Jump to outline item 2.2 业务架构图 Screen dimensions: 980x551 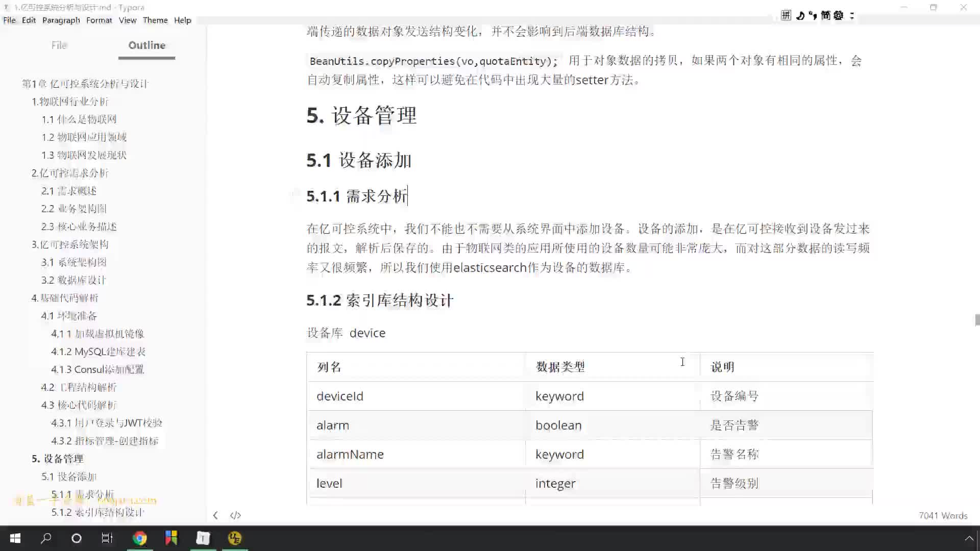click(x=74, y=209)
